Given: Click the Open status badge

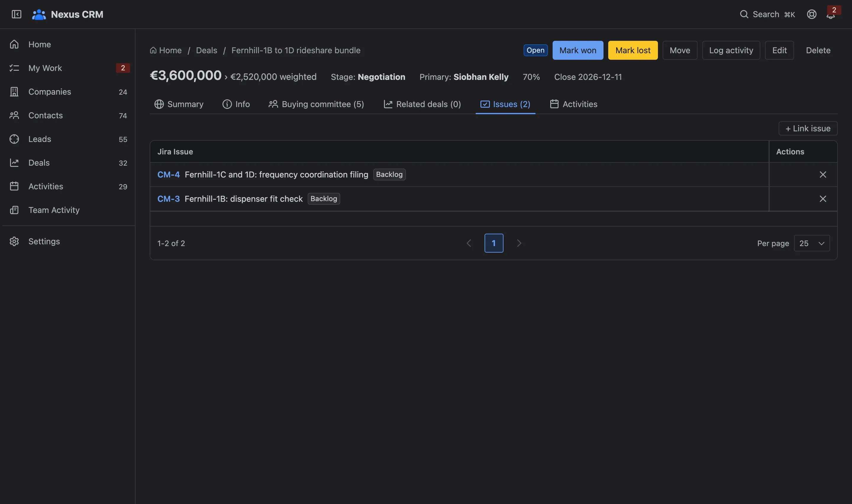Looking at the screenshot, I should (x=535, y=50).
